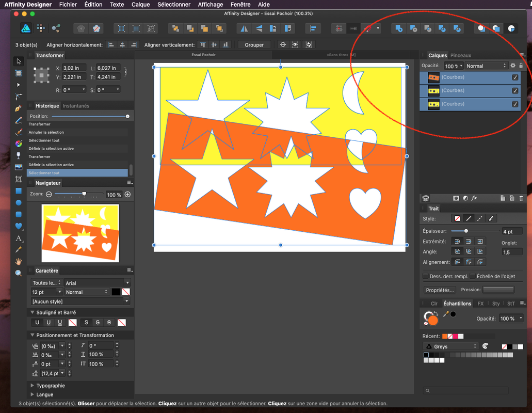Click the swatches search field
The height and width of the screenshot is (413, 532).
[465, 391]
